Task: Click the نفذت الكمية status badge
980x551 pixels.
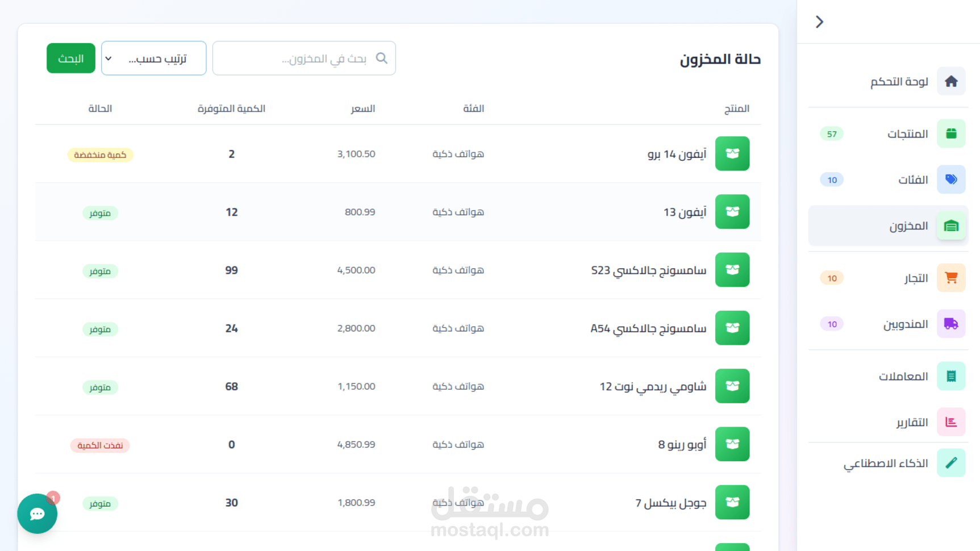Action: [100, 445]
